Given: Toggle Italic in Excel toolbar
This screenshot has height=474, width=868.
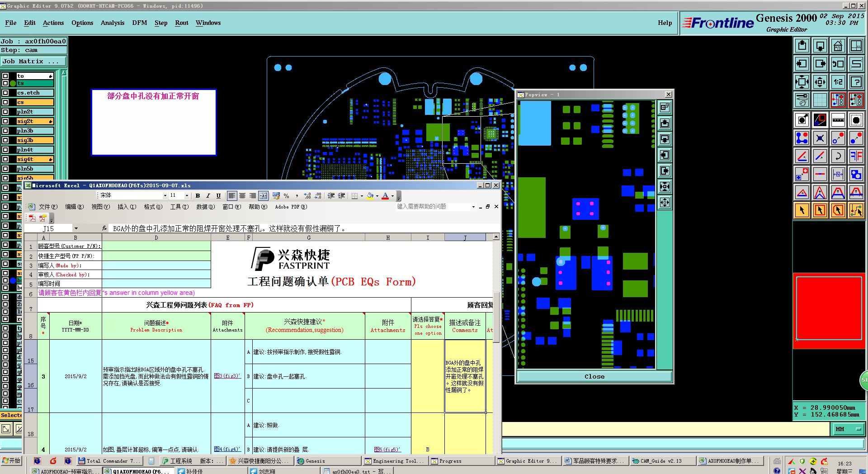Looking at the screenshot, I should [208, 196].
